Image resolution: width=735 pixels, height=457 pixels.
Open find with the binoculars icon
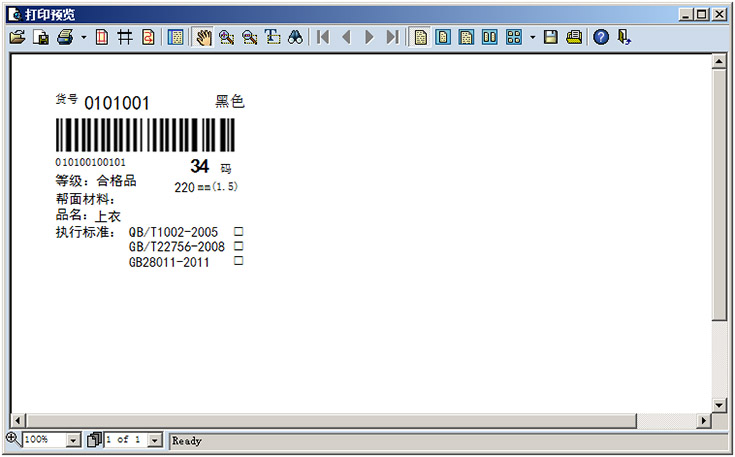coord(295,37)
